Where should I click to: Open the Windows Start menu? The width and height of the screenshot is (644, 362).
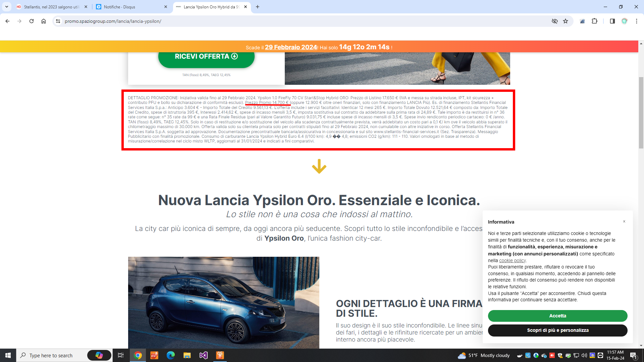tap(8, 355)
